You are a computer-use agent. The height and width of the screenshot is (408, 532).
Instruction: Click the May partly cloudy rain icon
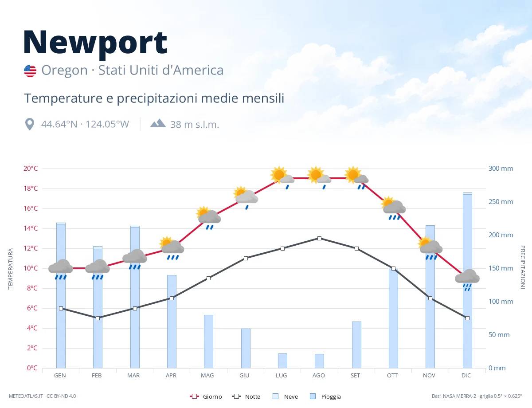[x=209, y=218]
